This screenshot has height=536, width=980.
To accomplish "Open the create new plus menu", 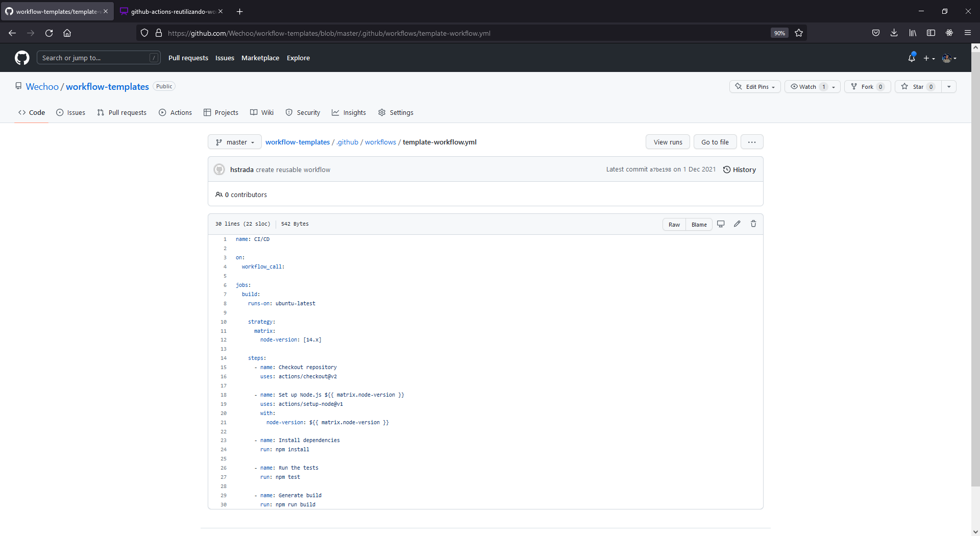I will (929, 58).
